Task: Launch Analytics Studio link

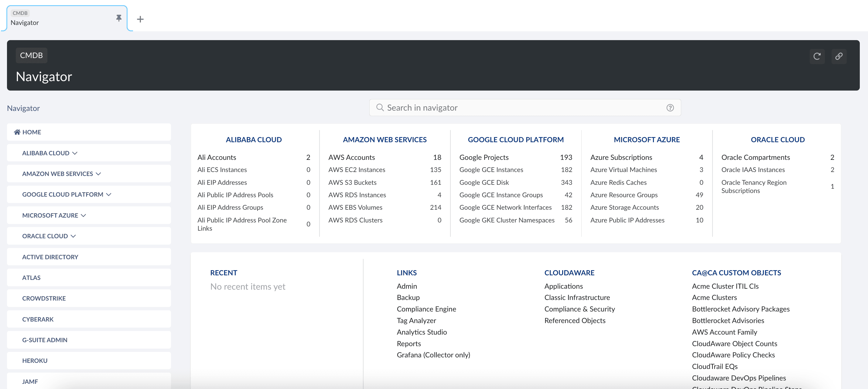Action: pos(422,332)
